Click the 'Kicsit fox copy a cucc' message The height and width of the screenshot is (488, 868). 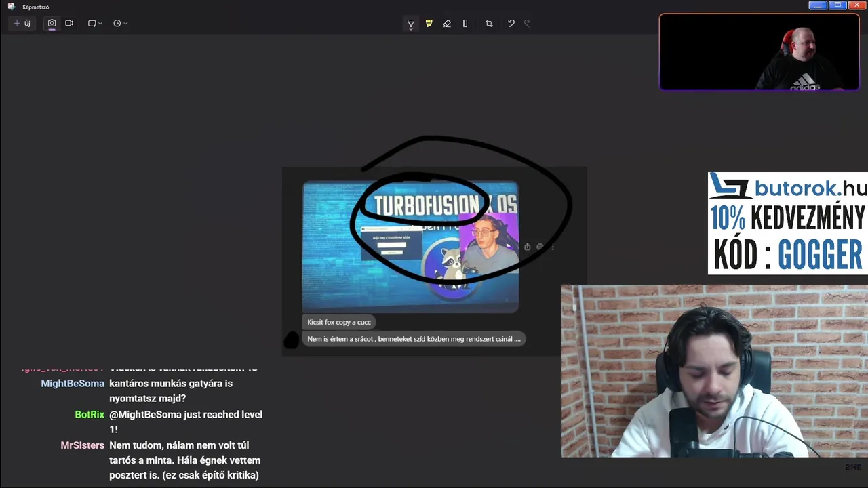[339, 323]
